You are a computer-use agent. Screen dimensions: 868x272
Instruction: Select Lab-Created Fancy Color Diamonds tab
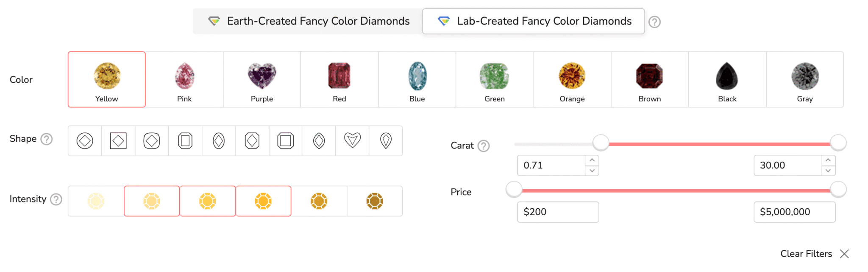point(534,21)
